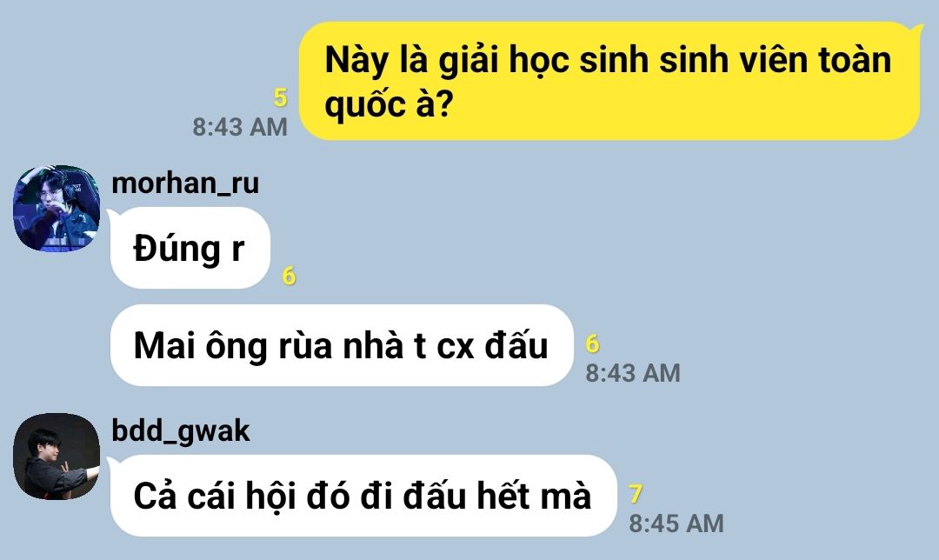Tap 8:43 AM timestamp under unread count 5
This screenshot has height=560, width=939.
(240, 127)
